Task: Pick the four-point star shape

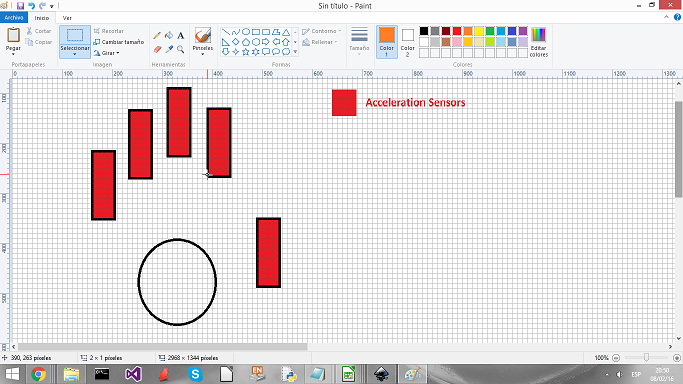Action: [236, 52]
